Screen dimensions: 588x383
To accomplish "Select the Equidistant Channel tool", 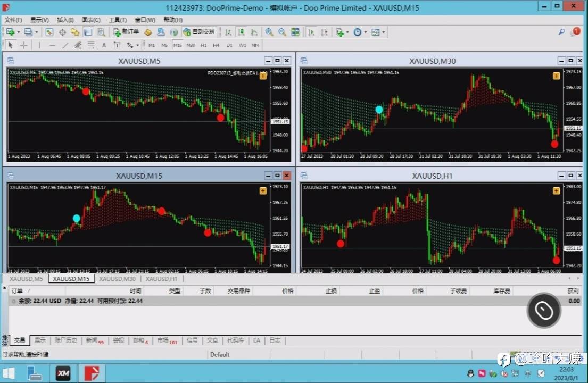I will (x=78, y=45).
